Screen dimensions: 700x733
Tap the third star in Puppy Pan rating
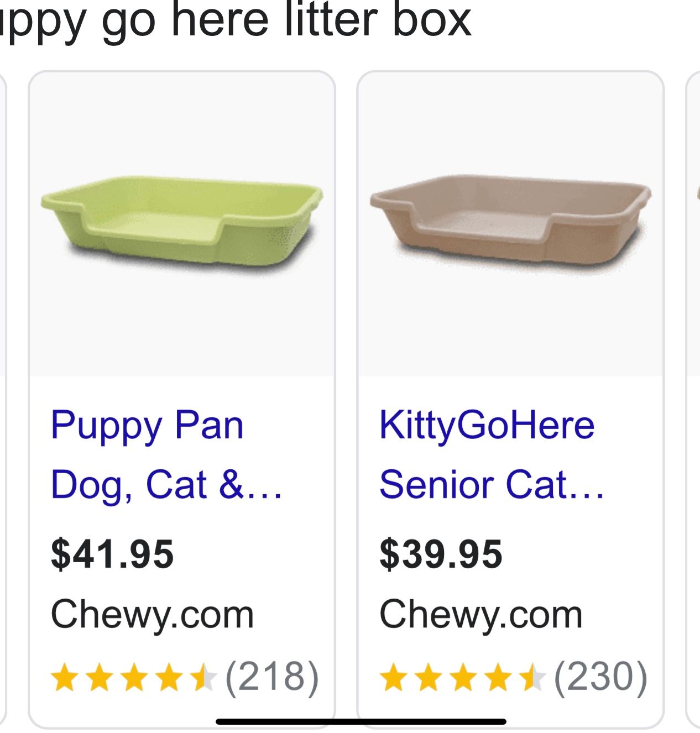(x=134, y=678)
